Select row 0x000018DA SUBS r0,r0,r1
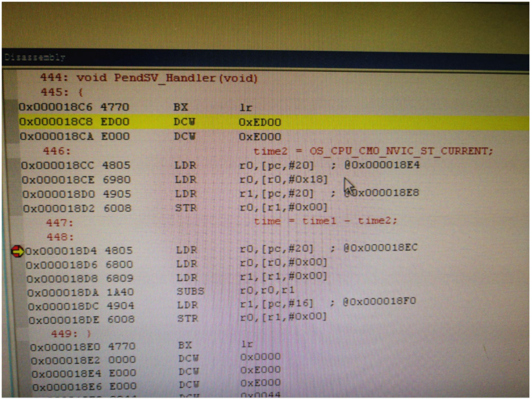 (x=161, y=292)
